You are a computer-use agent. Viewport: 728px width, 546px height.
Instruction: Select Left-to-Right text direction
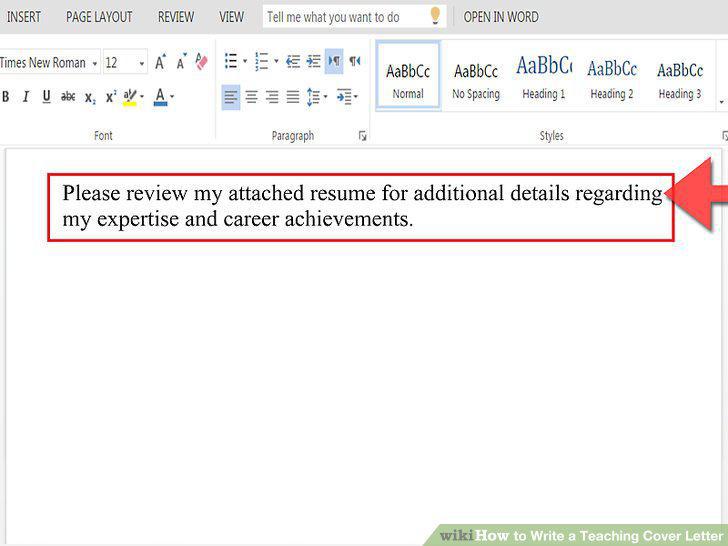pos(334,61)
